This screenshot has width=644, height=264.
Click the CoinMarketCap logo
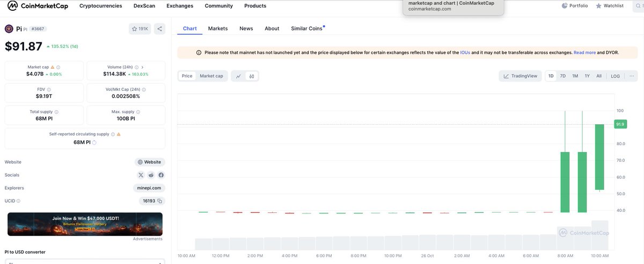coord(36,6)
